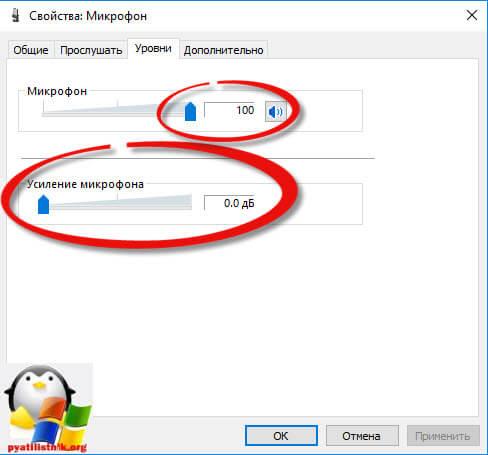Click the Микрофон group label

click(x=57, y=91)
